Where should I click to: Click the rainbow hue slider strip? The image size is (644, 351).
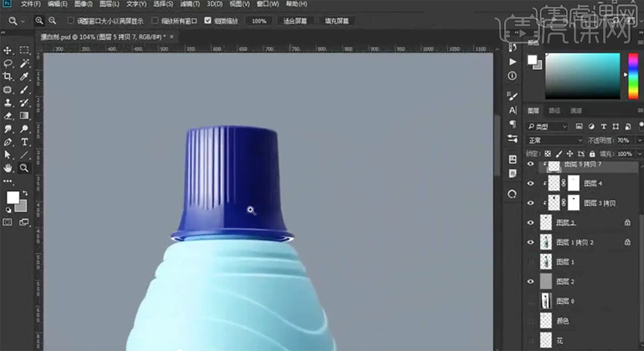[632, 75]
